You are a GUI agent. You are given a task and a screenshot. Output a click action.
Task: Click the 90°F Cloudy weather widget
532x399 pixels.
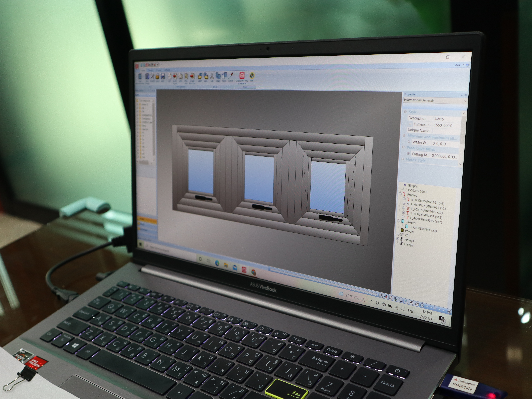click(x=352, y=297)
